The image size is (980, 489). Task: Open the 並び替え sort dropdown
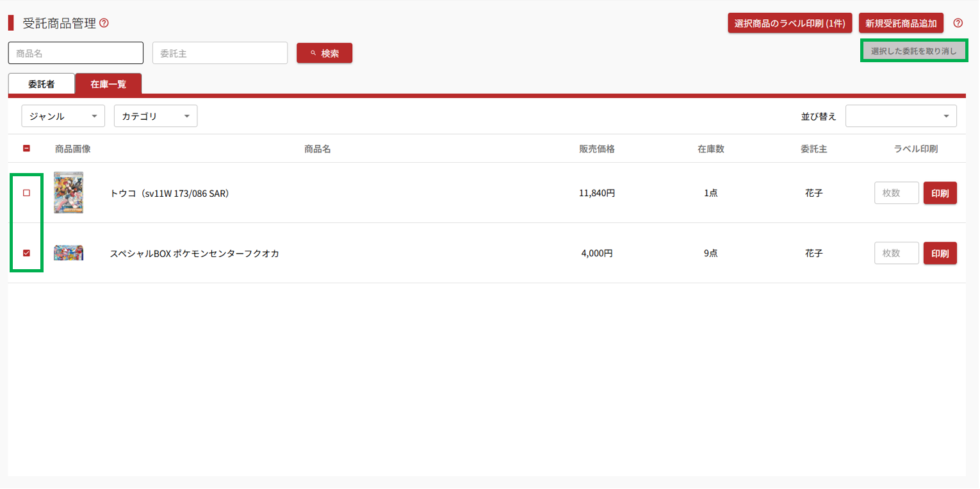(901, 116)
